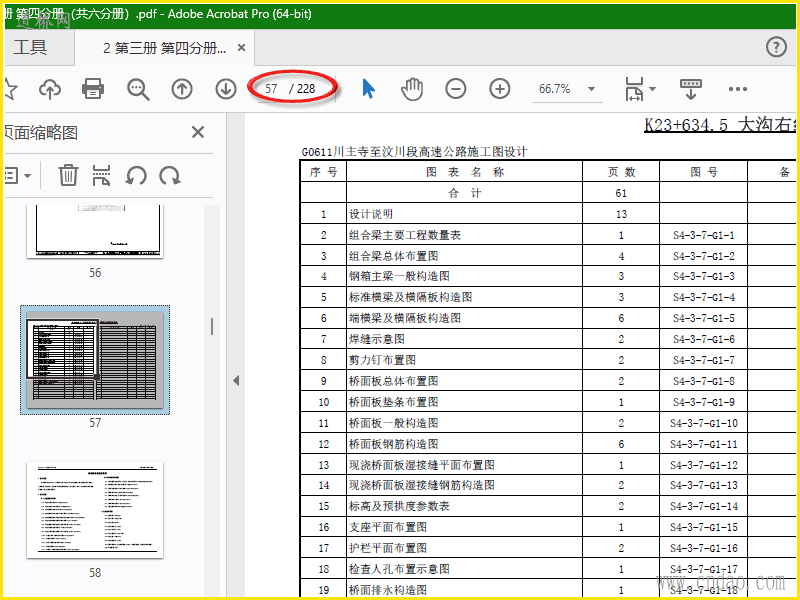This screenshot has height=600, width=800.
Task: Zoom in with the plus button
Action: (x=499, y=89)
